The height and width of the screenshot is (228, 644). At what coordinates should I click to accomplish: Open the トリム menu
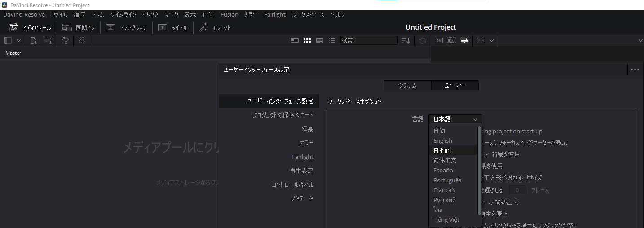pos(97,14)
